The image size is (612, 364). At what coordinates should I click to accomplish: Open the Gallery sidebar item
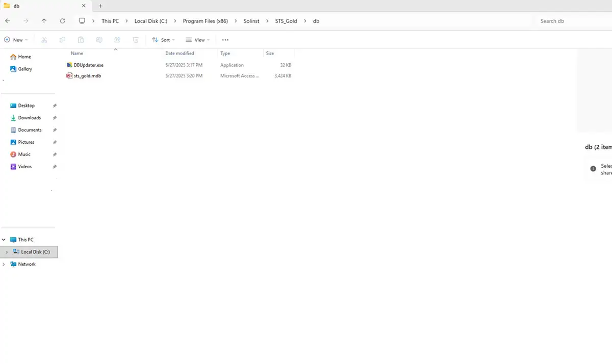(x=24, y=69)
